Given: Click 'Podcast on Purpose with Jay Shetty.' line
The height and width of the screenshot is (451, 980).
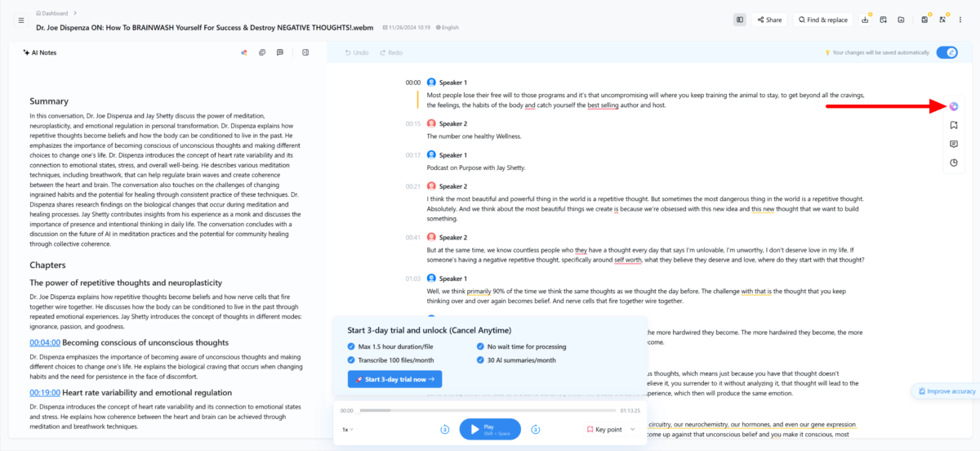Looking at the screenshot, I should pos(476,167).
